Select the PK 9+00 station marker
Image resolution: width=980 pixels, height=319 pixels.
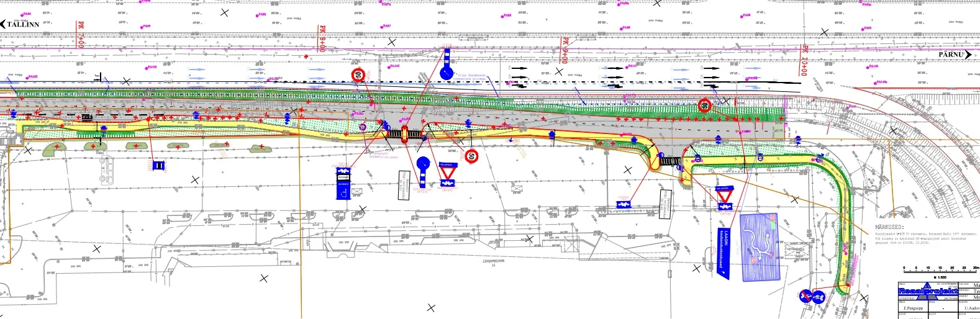[565, 50]
